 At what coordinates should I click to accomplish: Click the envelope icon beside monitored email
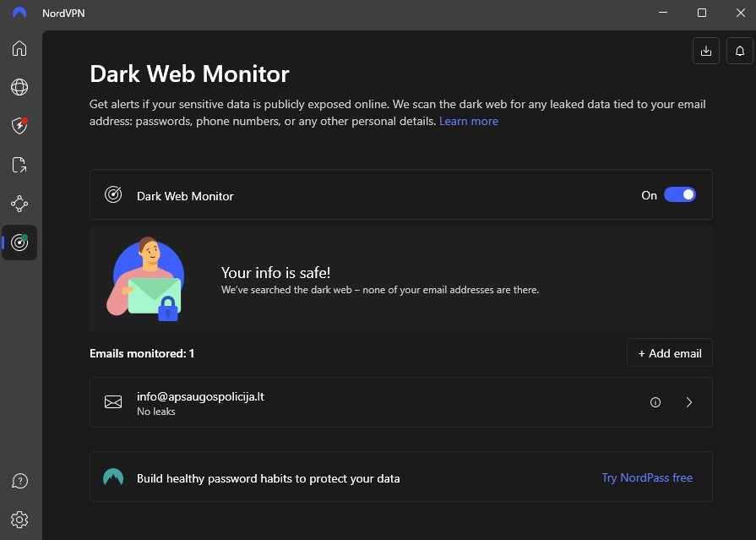(113, 402)
